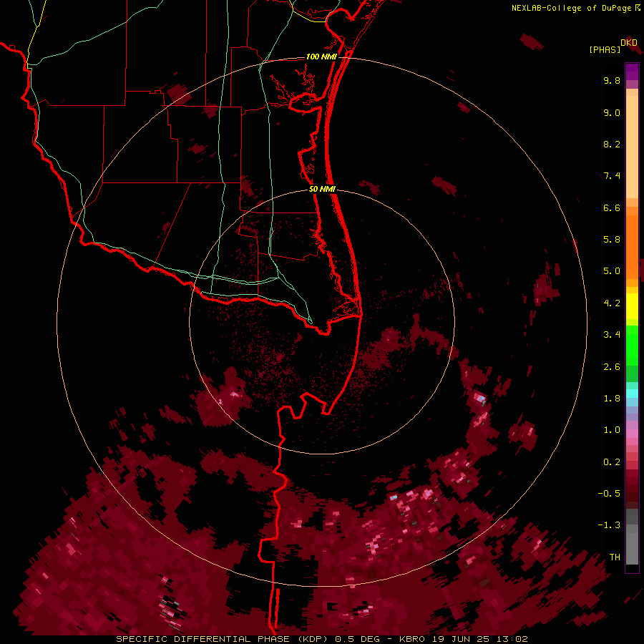Screen dimensions: 644x644
Task: Click the -0.5 value on the scale
Action: (x=609, y=494)
